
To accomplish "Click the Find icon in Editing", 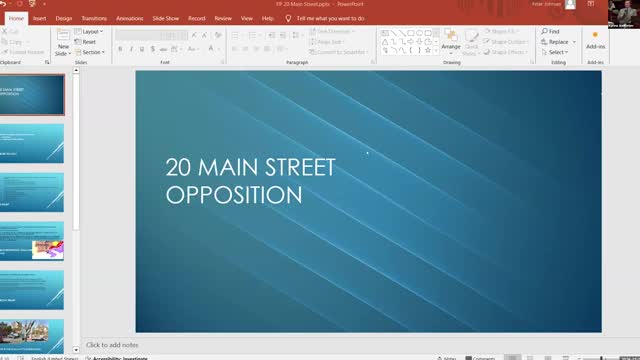I will [544, 31].
